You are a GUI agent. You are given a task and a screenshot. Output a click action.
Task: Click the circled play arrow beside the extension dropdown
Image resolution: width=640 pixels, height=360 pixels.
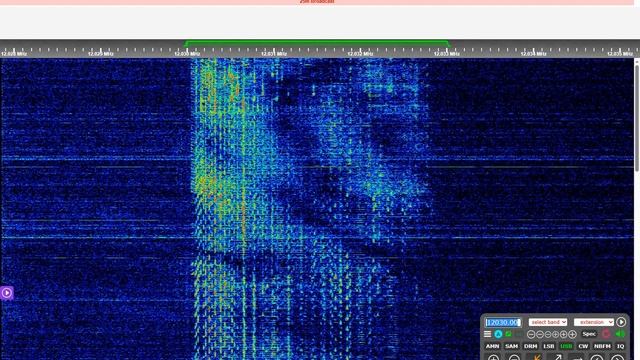pyautogui.click(x=621, y=322)
